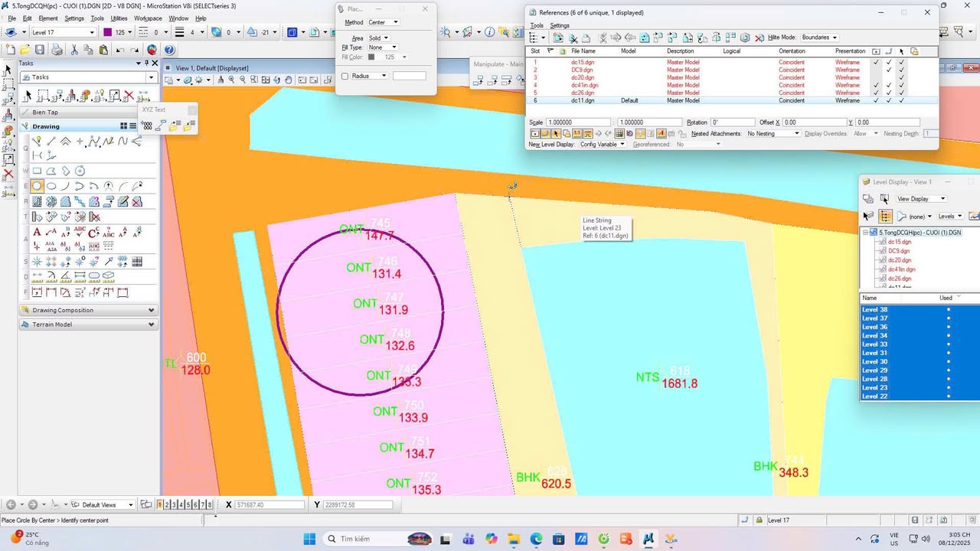The image size is (980, 551).
Task: Enable the Radius checkbox in Place Circle
Action: tap(345, 76)
